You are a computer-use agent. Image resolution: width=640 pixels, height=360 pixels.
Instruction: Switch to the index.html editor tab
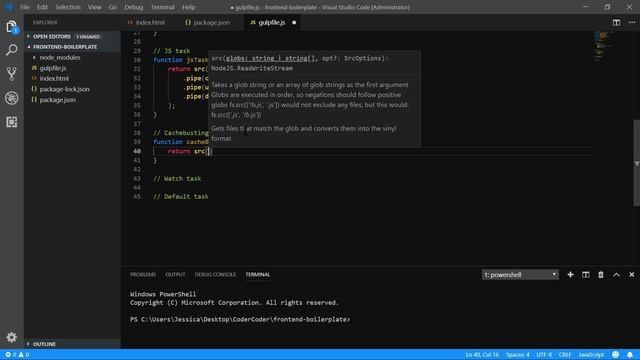click(150, 22)
